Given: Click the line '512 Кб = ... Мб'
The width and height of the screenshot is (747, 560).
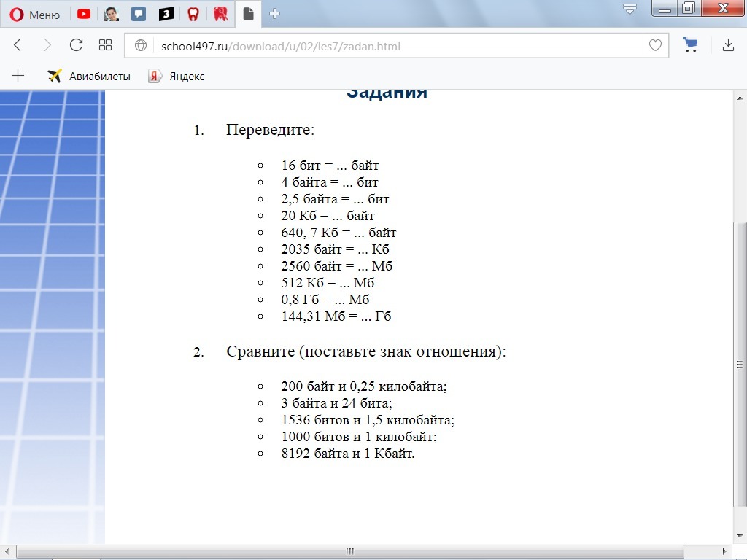Looking at the screenshot, I should click(328, 283).
